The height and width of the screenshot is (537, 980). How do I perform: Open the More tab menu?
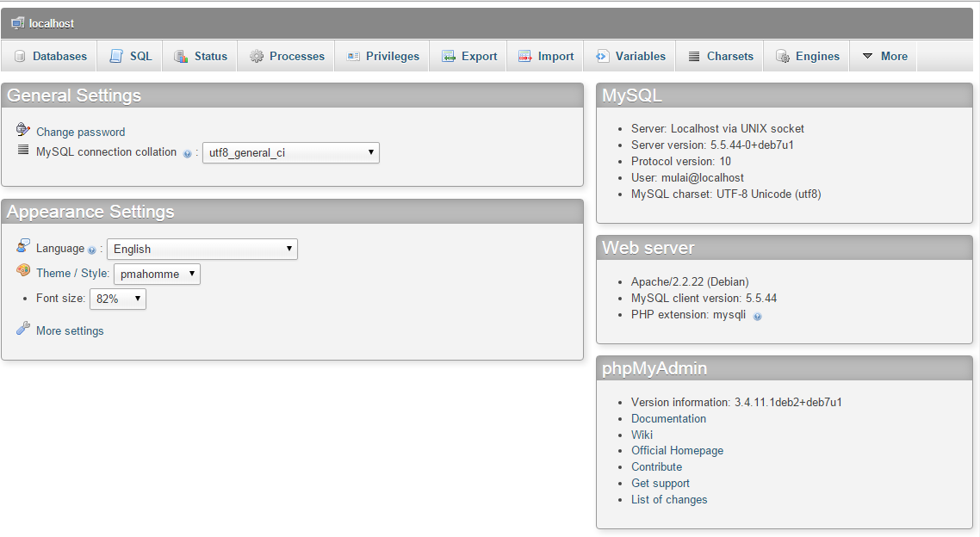click(x=884, y=57)
